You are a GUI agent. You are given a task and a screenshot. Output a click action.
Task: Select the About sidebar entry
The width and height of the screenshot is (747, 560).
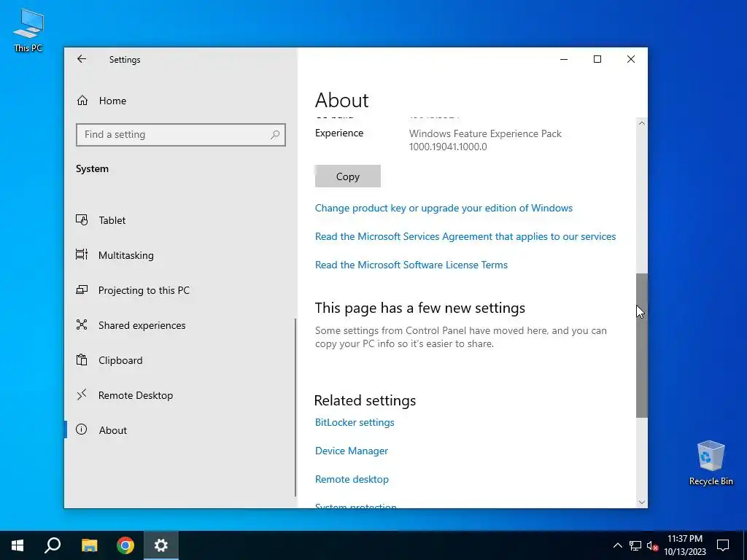click(x=180, y=430)
